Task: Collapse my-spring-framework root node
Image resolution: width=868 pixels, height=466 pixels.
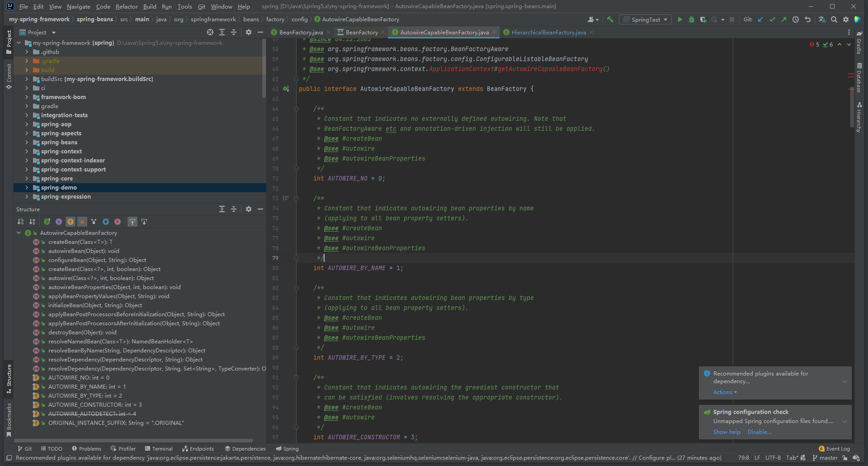Action: click(19, 43)
